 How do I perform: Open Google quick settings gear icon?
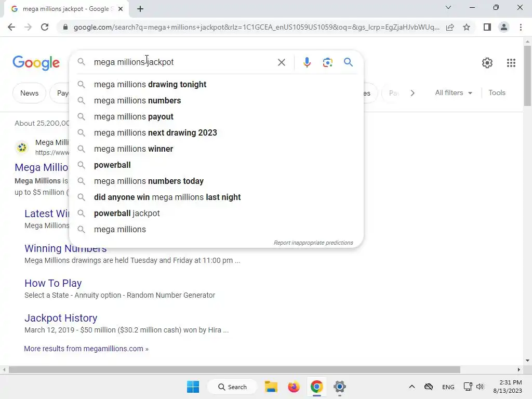[487, 63]
